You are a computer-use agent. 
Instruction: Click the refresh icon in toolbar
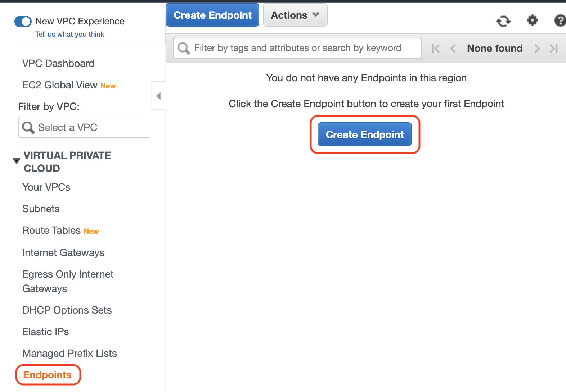pos(503,22)
